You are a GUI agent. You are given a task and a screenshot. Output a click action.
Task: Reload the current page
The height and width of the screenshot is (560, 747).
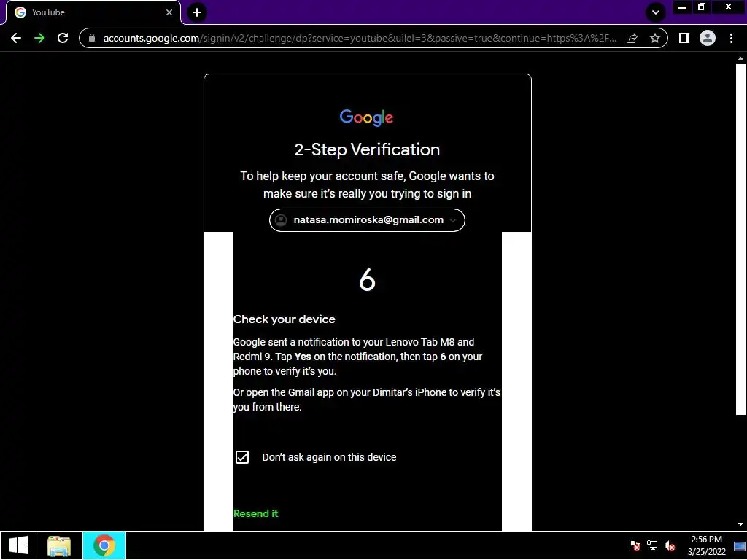63,38
